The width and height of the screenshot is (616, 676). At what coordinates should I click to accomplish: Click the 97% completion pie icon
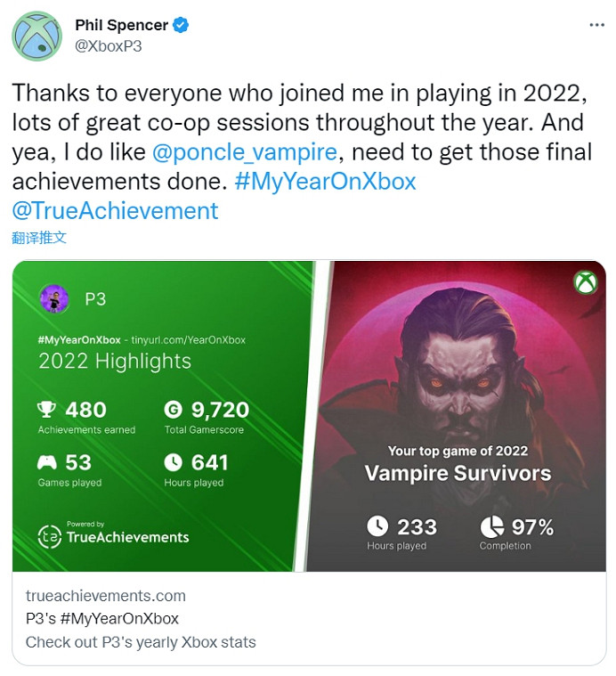coord(490,526)
